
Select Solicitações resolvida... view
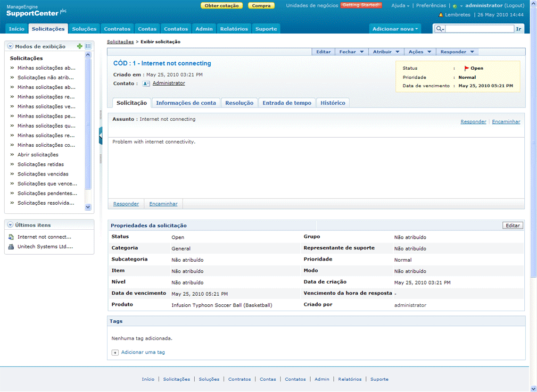point(46,203)
